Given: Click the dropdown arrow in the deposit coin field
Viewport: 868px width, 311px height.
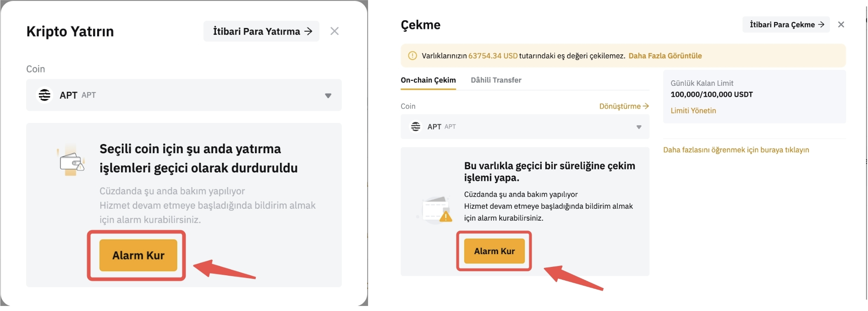Looking at the screenshot, I should pos(328,95).
